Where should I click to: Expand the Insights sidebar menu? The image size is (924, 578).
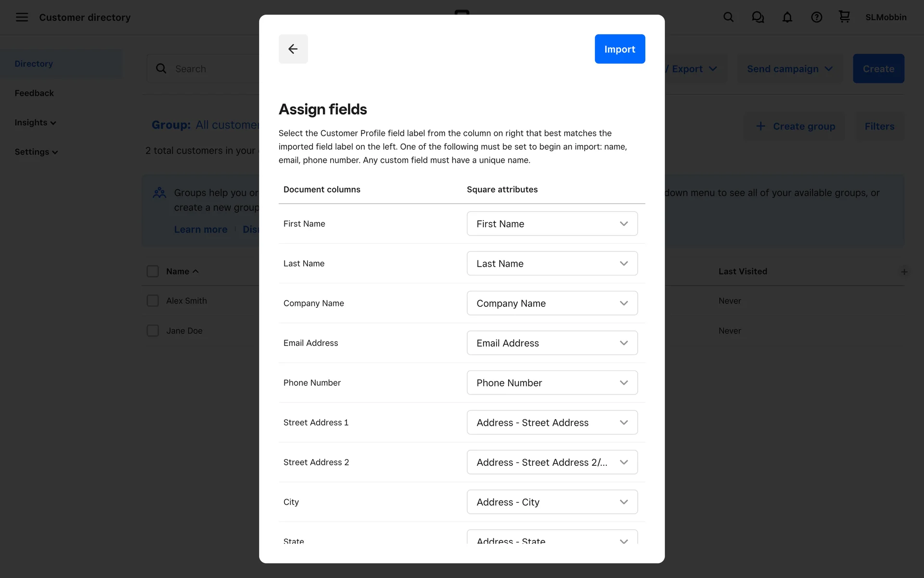click(x=35, y=122)
